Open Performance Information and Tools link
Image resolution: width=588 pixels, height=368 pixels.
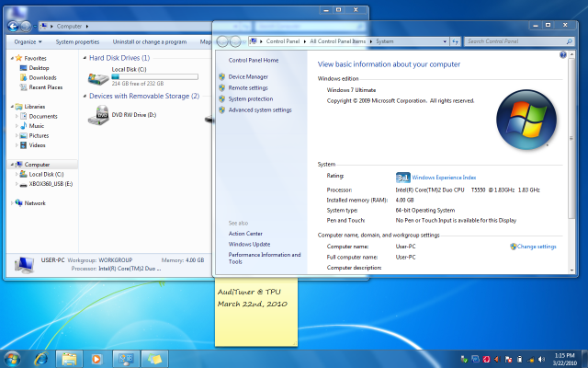(x=265, y=258)
